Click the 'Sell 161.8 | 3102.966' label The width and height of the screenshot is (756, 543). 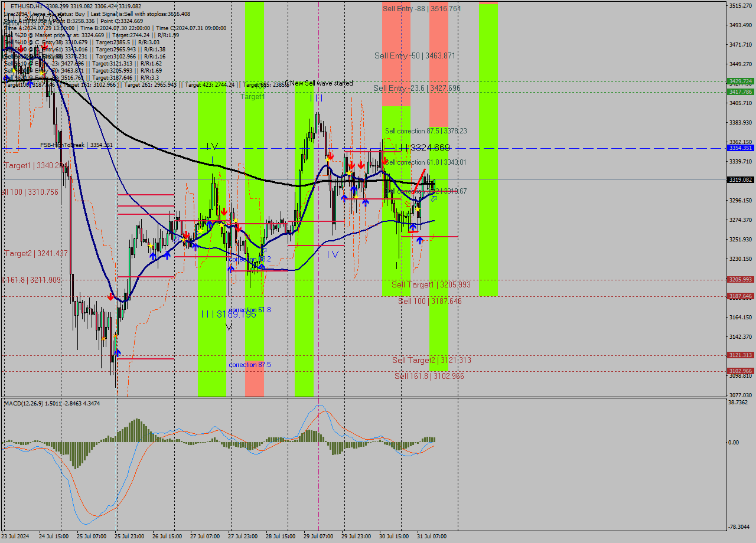429,376
